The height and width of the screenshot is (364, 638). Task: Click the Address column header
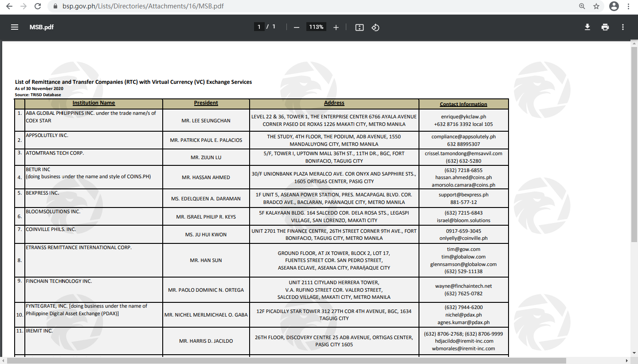tap(334, 103)
